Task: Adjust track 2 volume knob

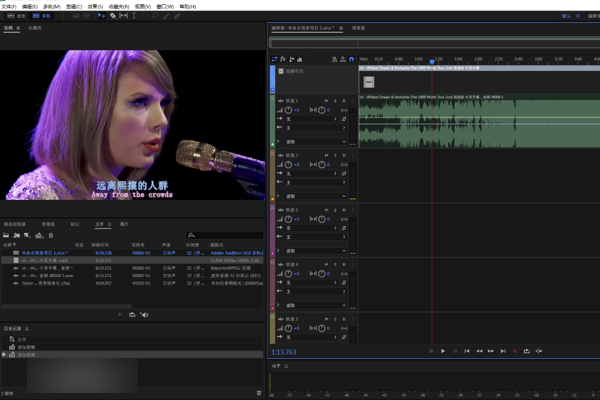Action: [x=289, y=165]
